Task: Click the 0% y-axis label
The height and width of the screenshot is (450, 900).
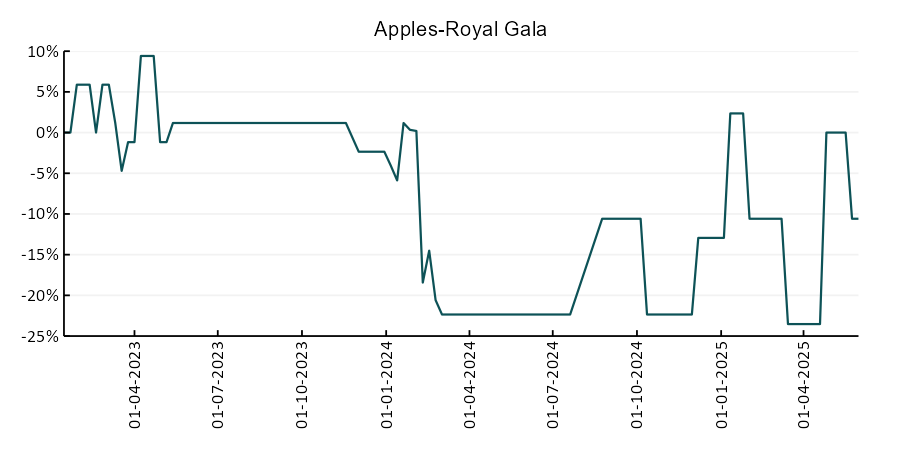Action: pyautogui.click(x=48, y=133)
